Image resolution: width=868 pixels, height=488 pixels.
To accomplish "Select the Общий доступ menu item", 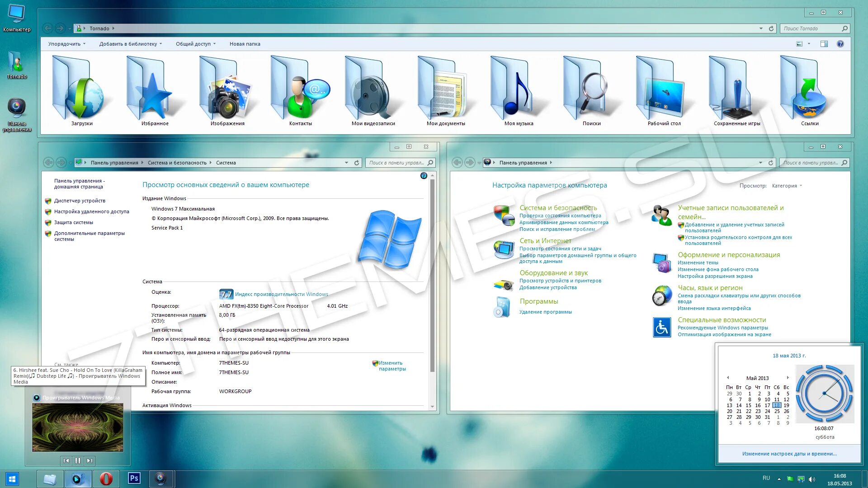I will 193,43.
